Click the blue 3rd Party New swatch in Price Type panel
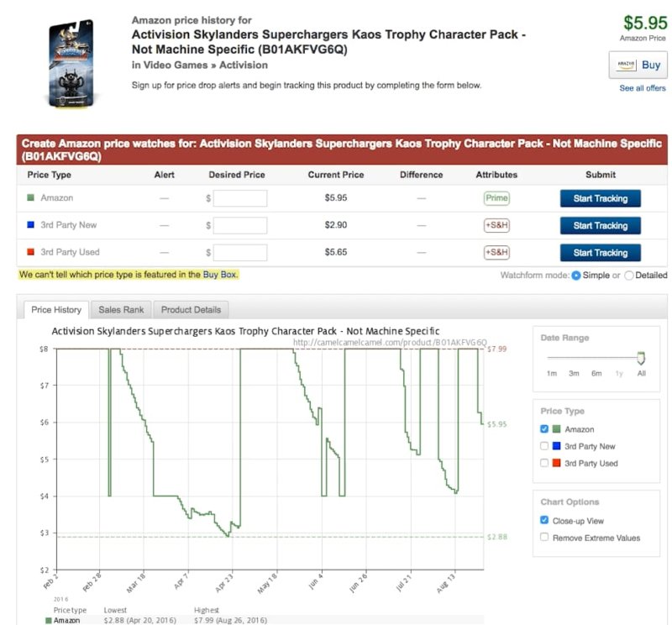 click(556, 446)
